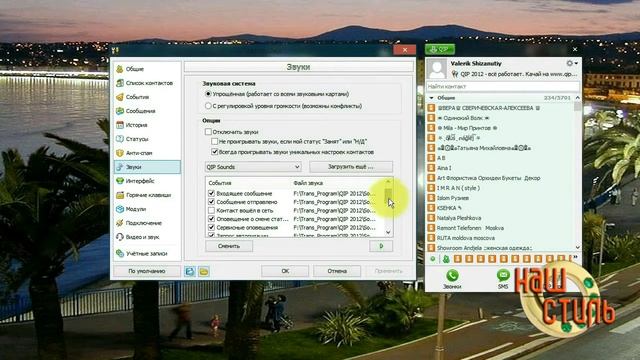640x360 pixels.
Task: Click the yellow folder icon in settings
Action: [204, 271]
